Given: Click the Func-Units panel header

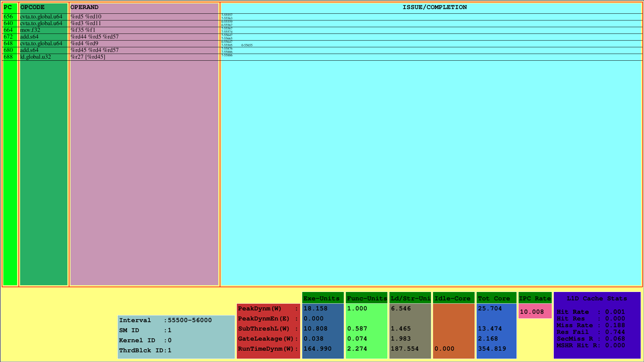Looking at the screenshot, I should click(366, 298).
